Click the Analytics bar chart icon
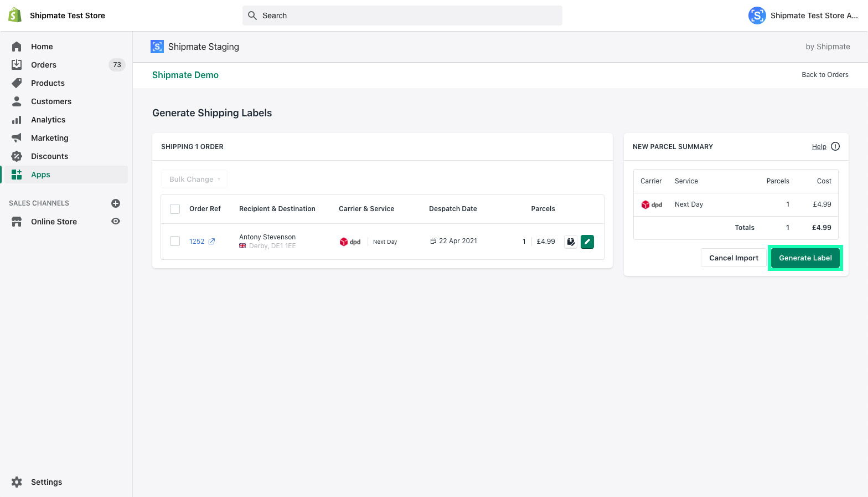This screenshot has height=497, width=868. [17, 120]
